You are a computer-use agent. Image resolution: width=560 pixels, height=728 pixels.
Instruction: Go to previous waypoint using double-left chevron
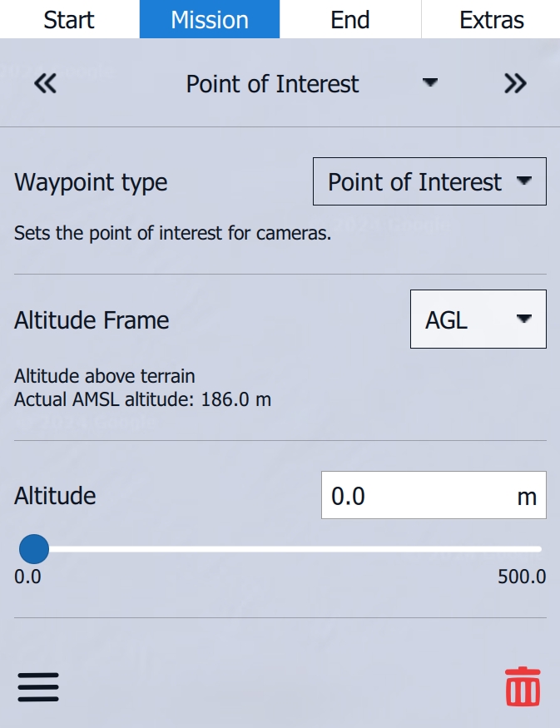pos(45,83)
